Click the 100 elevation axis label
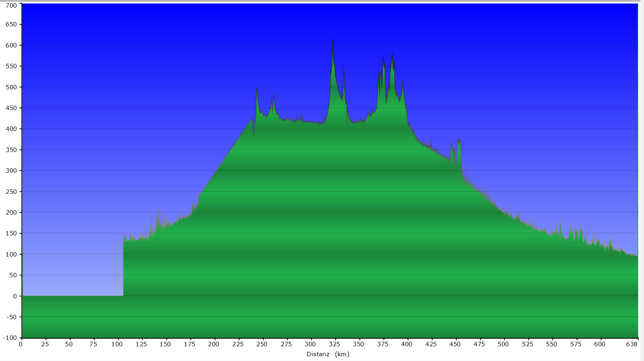 click(11, 254)
